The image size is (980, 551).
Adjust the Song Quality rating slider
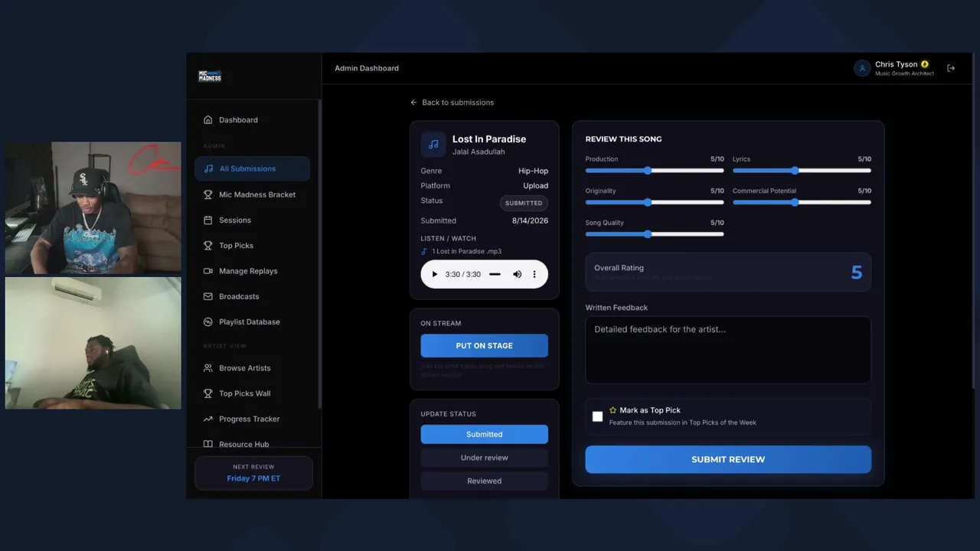[x=655, y=234]
